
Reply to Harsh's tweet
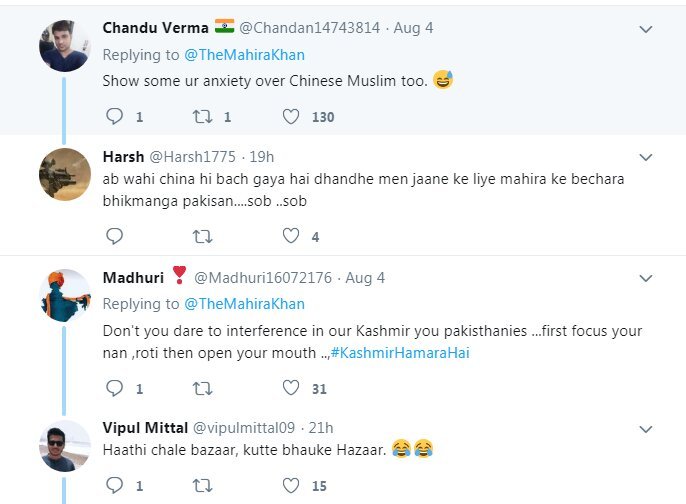coord(114,237)
